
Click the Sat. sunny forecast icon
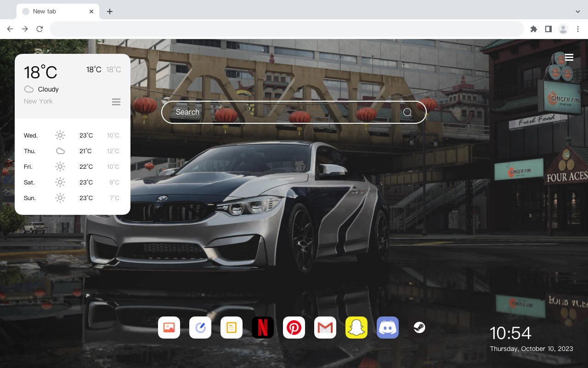(60, 182)
